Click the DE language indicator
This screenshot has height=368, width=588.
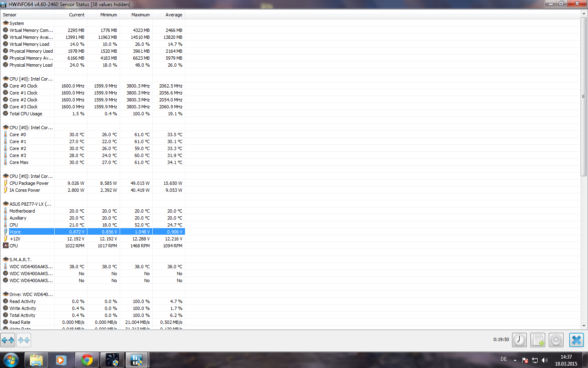tap(503, 359)
